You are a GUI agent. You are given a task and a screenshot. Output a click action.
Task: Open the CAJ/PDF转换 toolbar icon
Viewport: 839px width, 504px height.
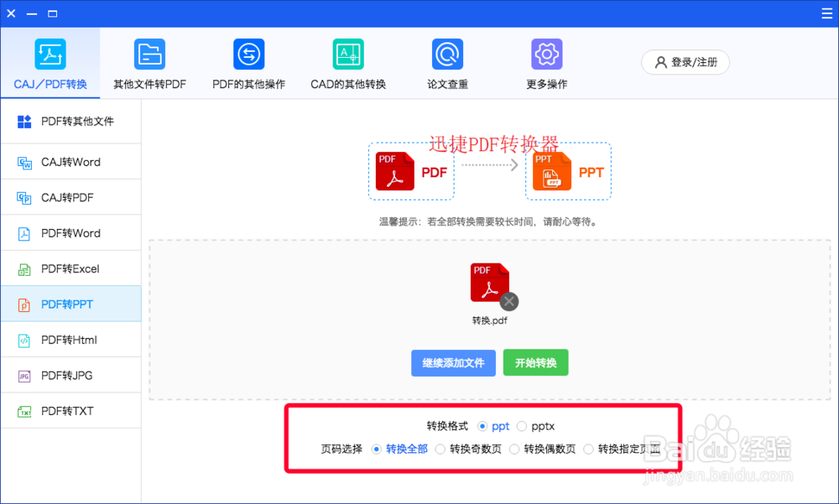pos(50,54)
